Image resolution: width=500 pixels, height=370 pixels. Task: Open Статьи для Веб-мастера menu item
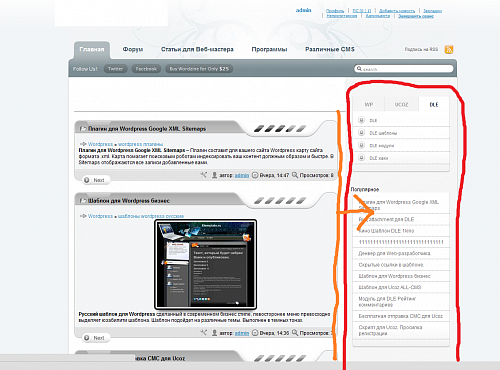pyautogui.click(x=197, y=49)
